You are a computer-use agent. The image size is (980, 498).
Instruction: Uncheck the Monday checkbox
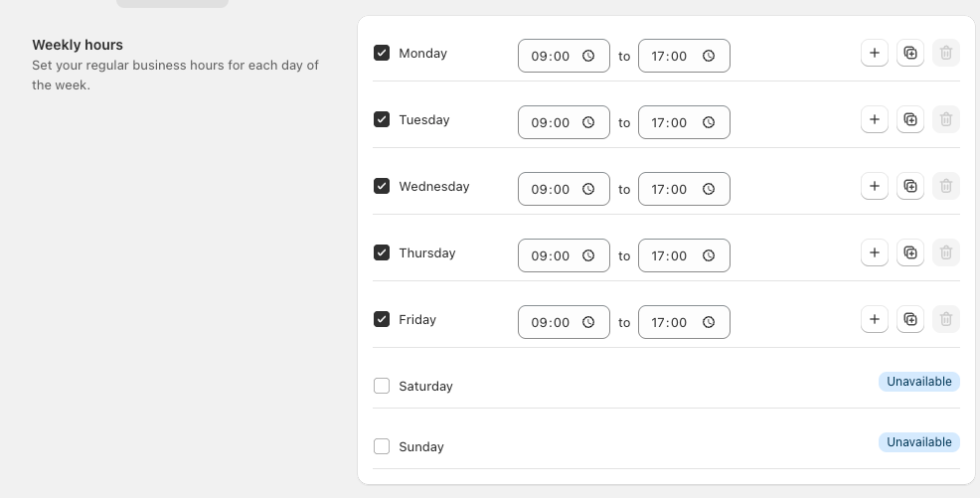(382, 53)
